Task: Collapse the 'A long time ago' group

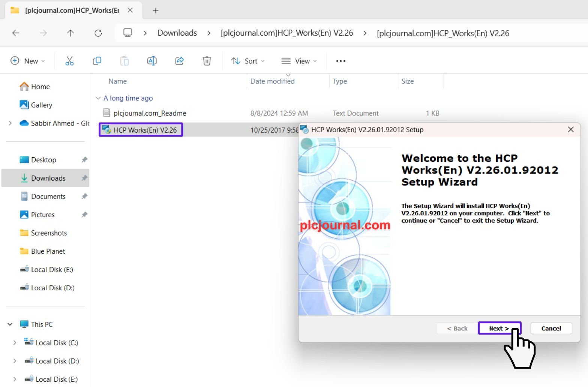Action: 98,98
